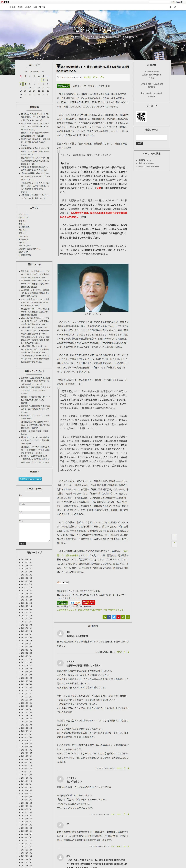Click the 私的憂国の書 blog title
The width and height of the screenshot is (186, 868).
(93, 30)
